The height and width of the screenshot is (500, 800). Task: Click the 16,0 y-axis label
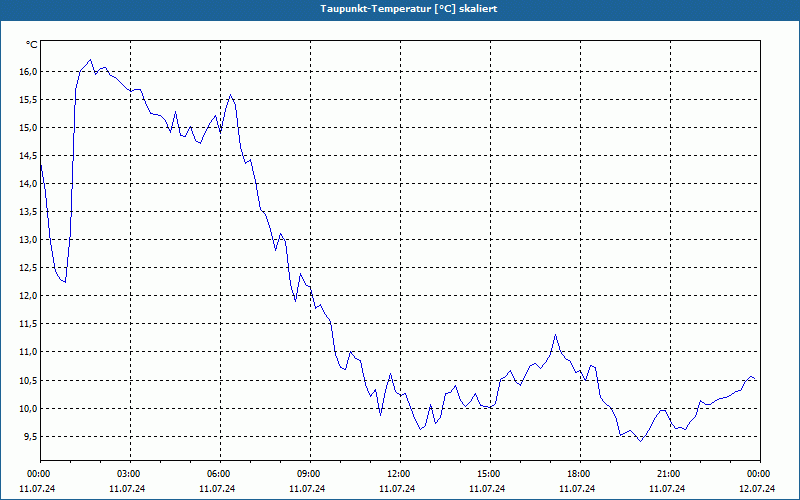[x=29, y=71]
